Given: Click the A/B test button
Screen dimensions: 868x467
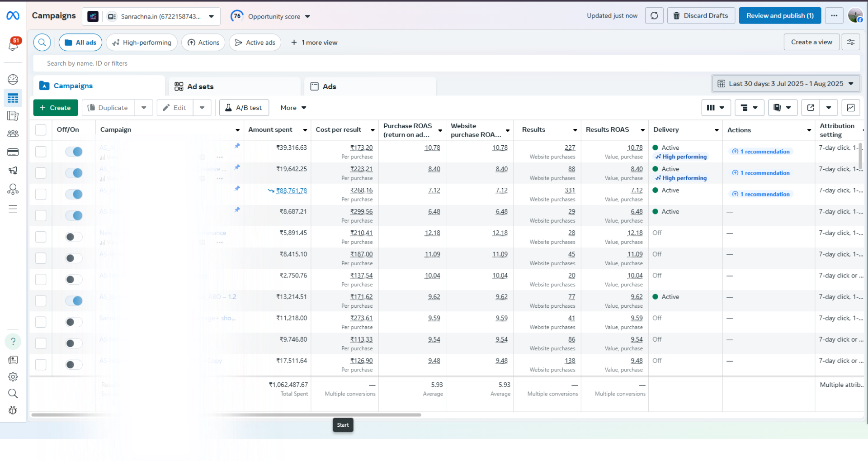Looking at the screenshot, I should pos(244,108).
